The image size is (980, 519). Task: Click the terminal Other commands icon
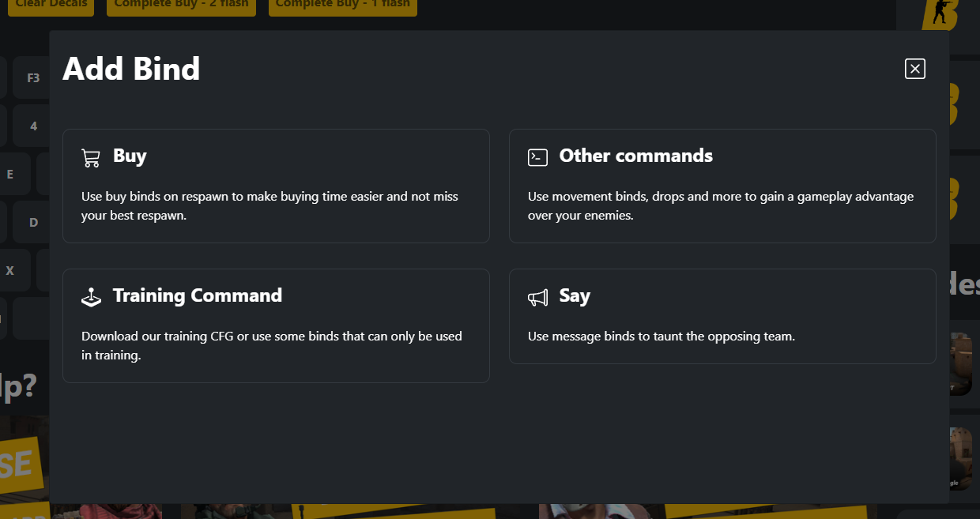(537, 157)
